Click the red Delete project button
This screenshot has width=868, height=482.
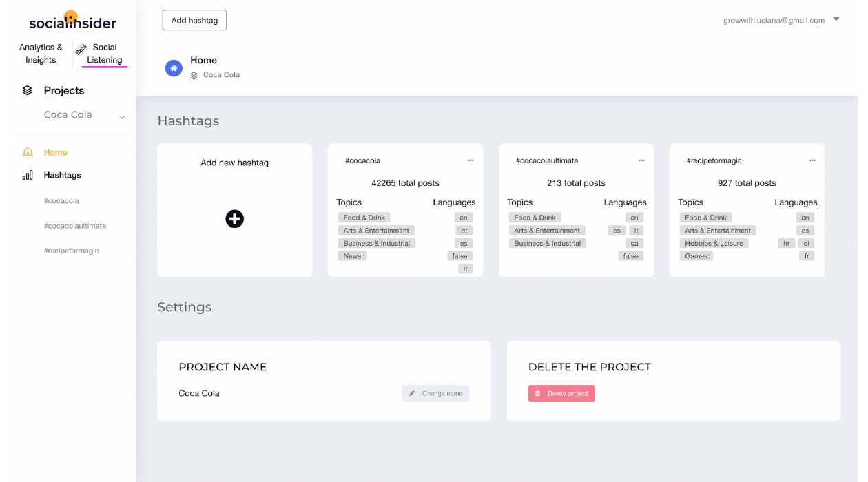coord(561,393)
